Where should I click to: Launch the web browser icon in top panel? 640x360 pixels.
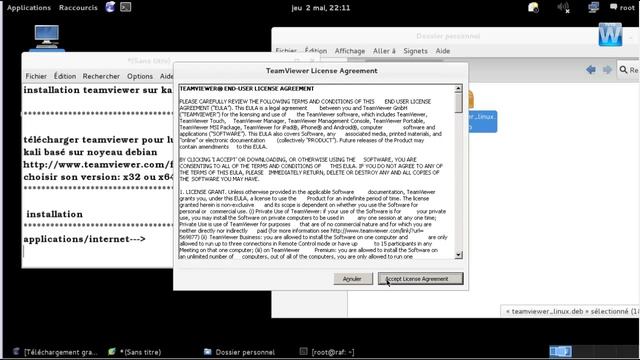pos(110,7)
